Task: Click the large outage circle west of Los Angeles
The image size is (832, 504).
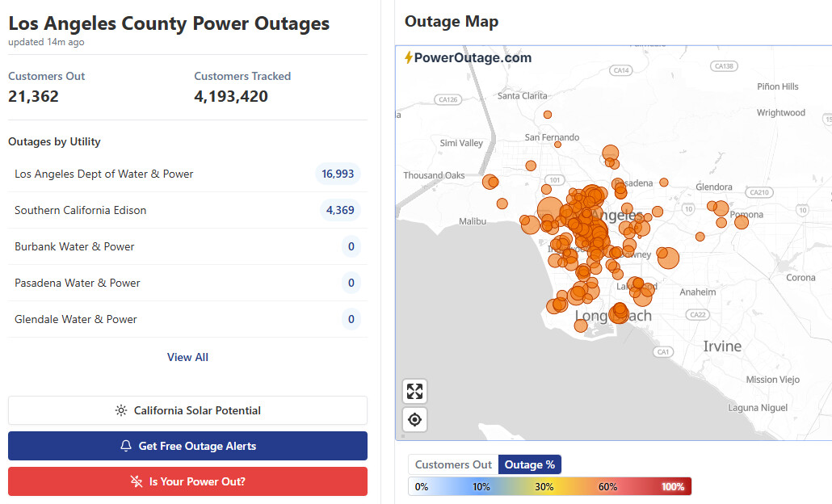Action: coord(550,209)
